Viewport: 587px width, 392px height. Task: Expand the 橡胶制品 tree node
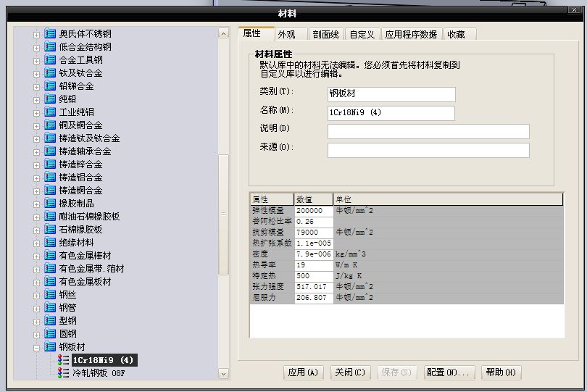[36, 204]
